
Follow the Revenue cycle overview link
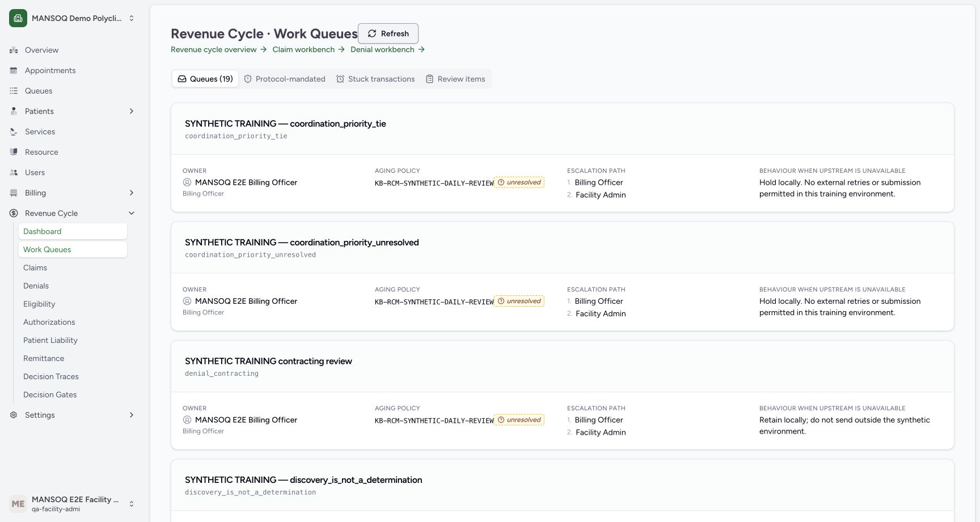pyautogui.click(x=219, y=49)
